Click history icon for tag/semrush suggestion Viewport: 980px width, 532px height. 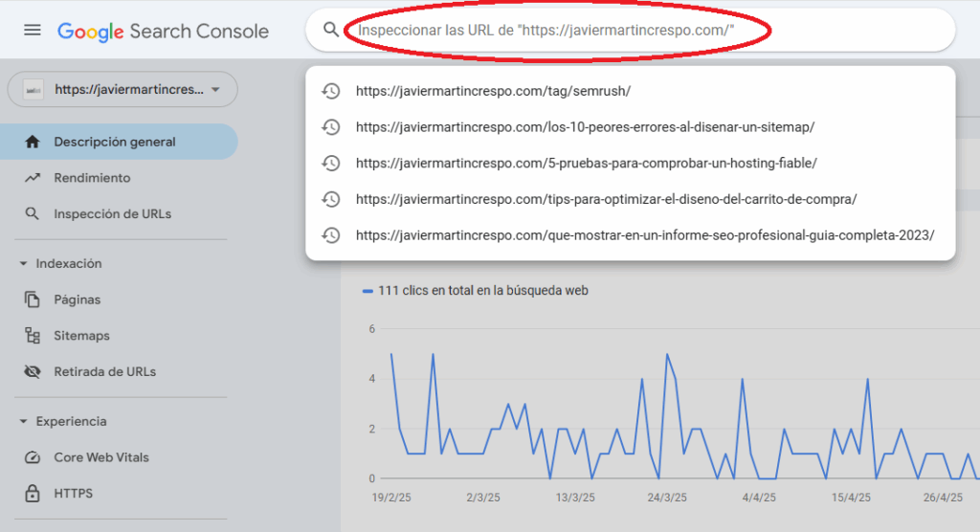[330, 91]
